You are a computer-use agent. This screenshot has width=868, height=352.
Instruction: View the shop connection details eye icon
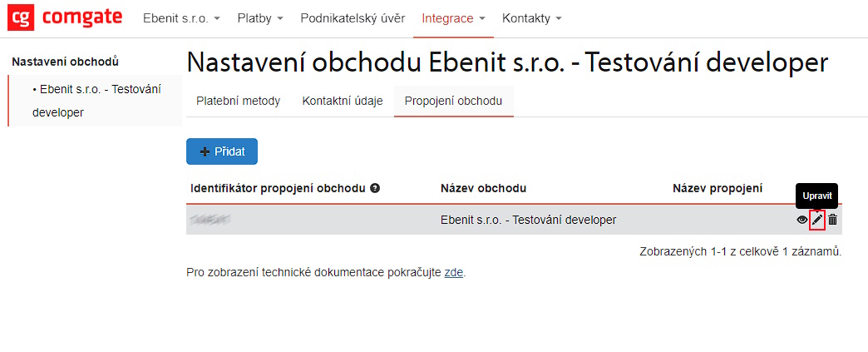click(802, 220)
